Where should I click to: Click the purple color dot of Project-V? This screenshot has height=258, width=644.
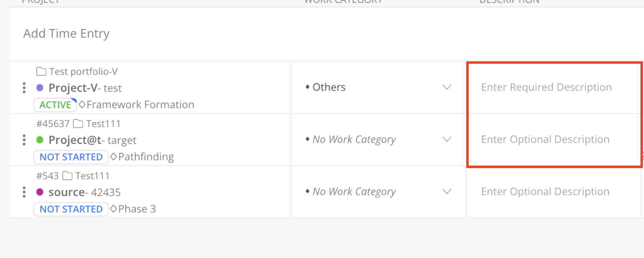tap(40, 88)
